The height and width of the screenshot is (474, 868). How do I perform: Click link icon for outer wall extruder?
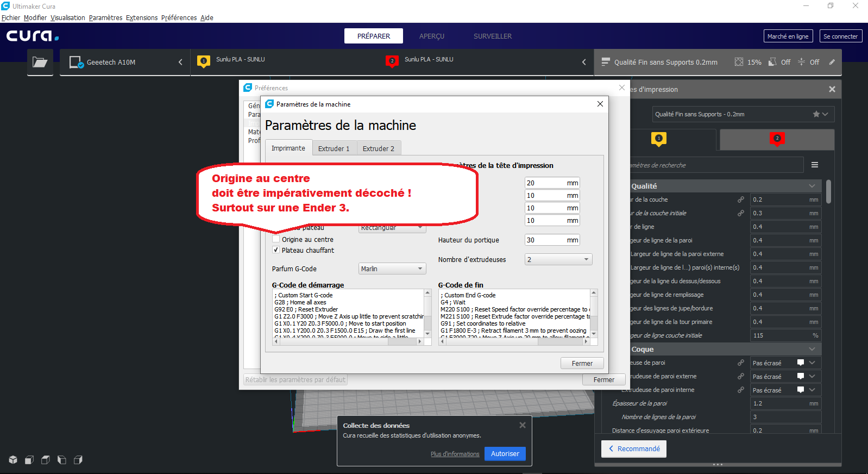click(740, 376)
